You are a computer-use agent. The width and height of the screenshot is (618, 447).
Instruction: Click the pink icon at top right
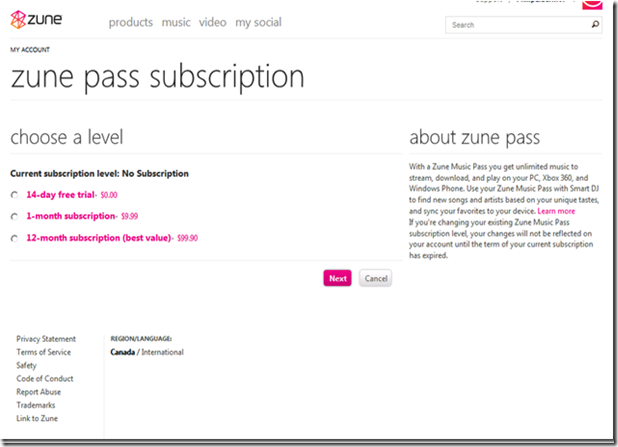[592, 5]
